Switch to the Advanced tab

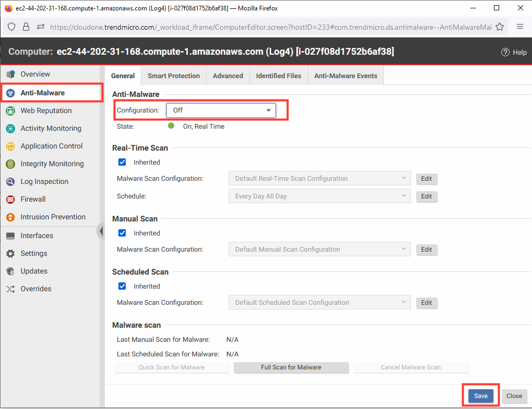(x=228, y=76)
